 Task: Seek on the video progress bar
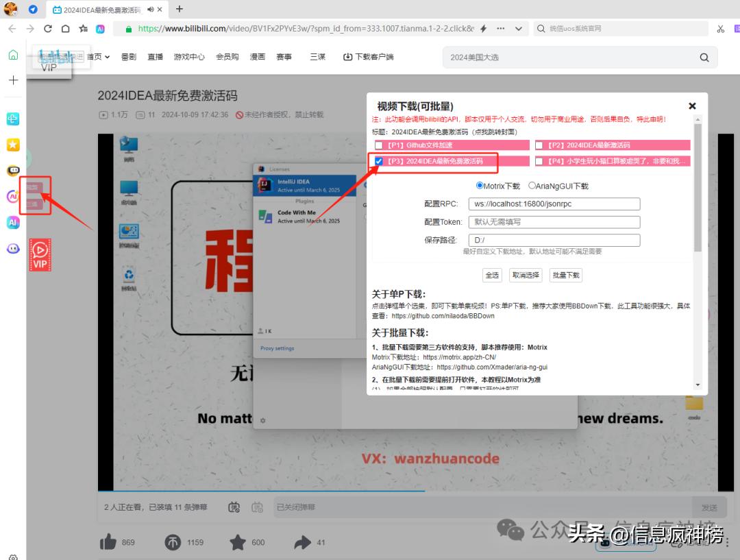point(408,491)
